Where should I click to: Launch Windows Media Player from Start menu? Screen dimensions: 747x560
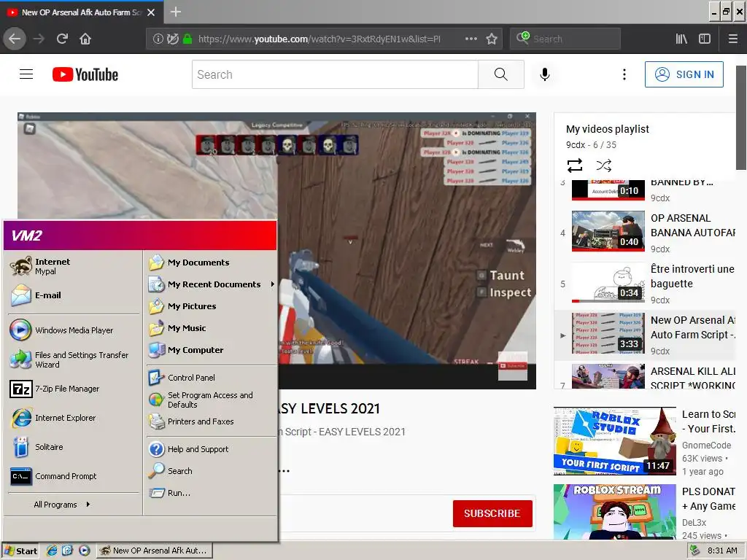pyautogui.click(x=74, y=330)
